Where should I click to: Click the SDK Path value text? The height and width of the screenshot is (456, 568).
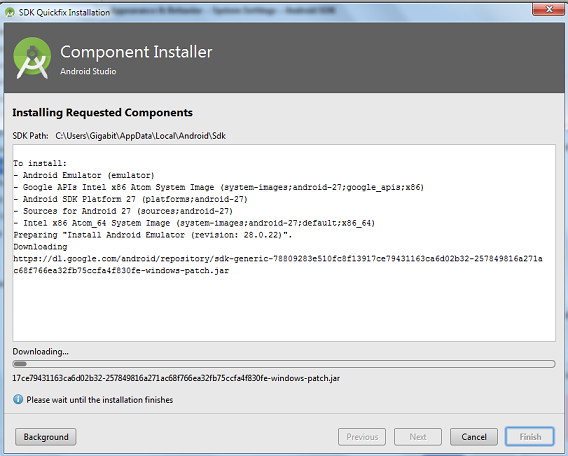[141, 136]
